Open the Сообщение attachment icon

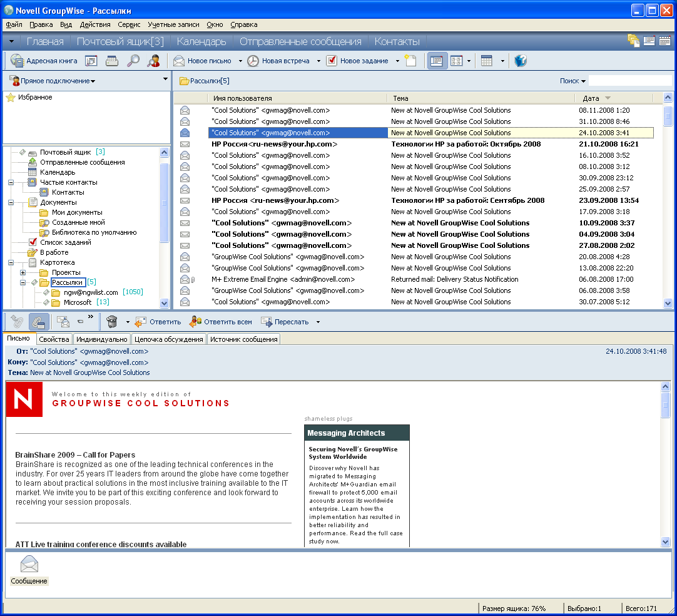point(29,570)
